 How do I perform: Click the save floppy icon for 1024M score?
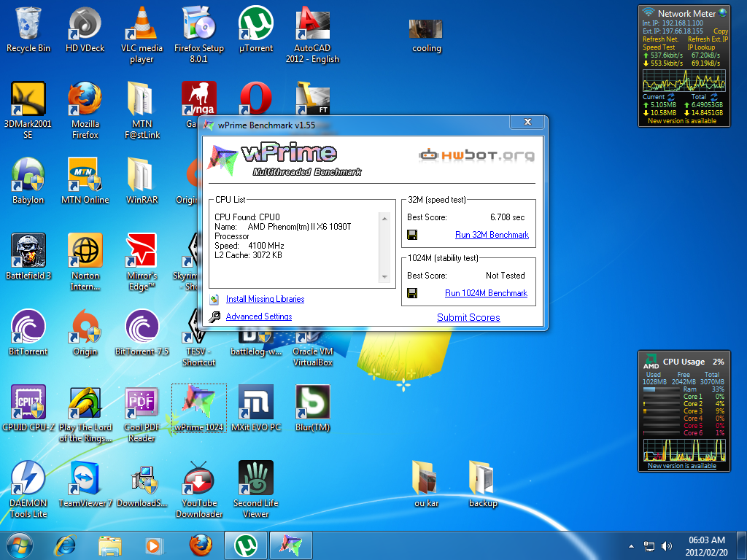pos(413,293)
